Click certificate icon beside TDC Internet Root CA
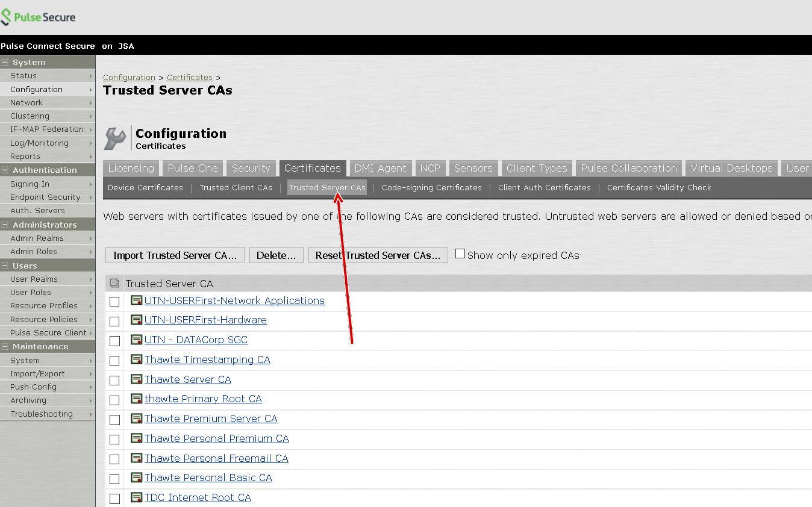812x507 pixels. pos(137,497)
